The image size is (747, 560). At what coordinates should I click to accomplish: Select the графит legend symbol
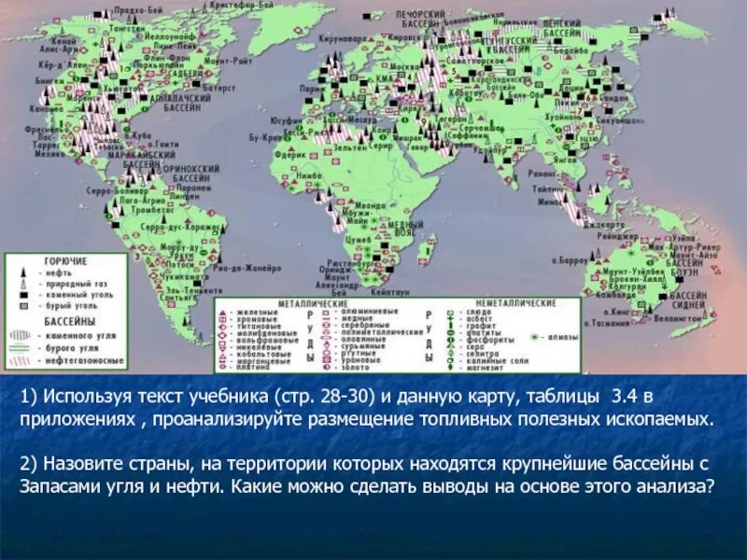(451, 326)
